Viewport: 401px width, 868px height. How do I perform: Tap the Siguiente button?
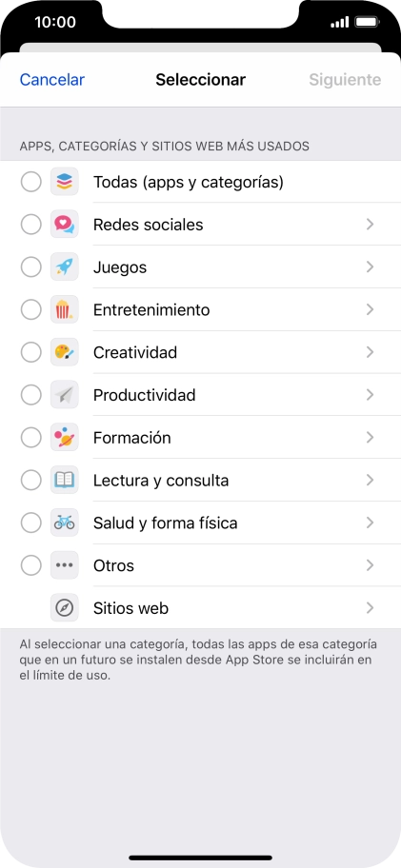pos(345,80)
